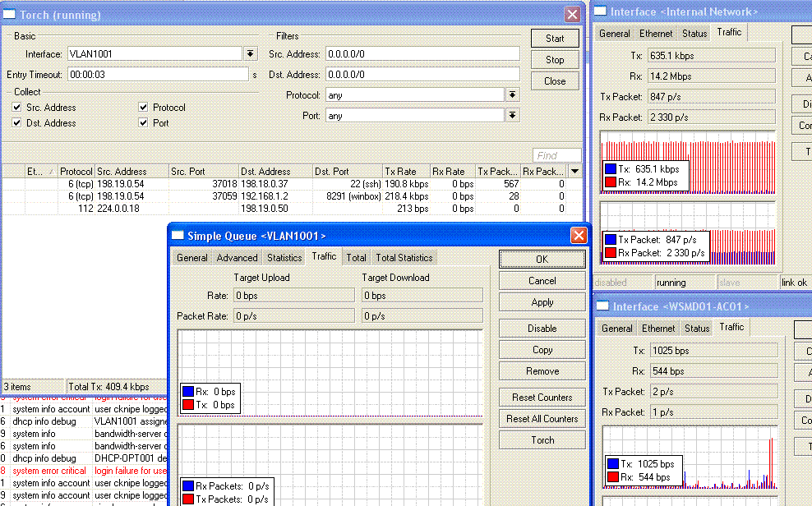Click inside the Src. Address filter field

[421, 53]
